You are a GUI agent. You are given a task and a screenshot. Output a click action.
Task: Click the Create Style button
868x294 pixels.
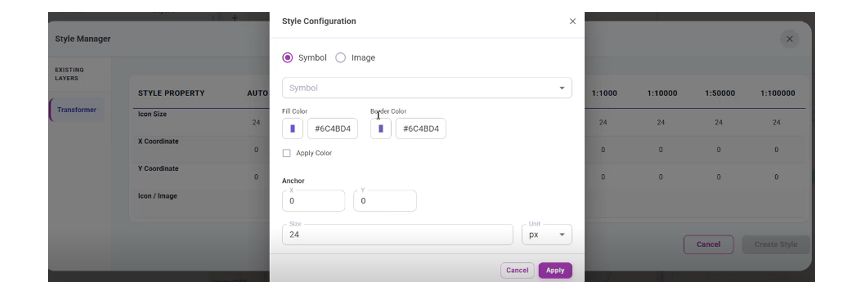click(775, 244)
